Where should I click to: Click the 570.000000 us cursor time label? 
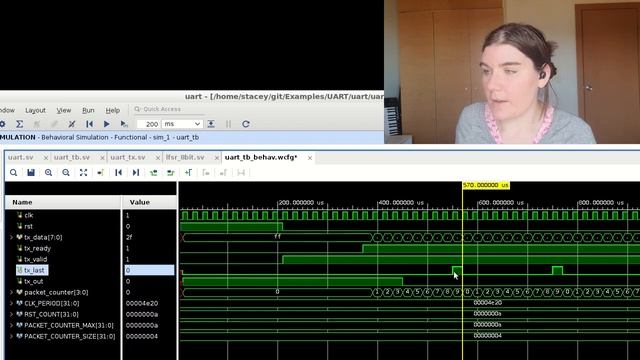[486, 185]
